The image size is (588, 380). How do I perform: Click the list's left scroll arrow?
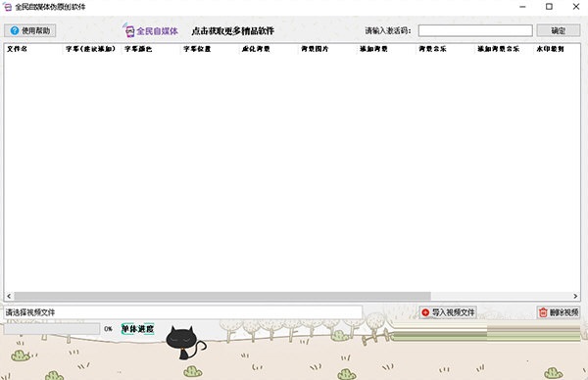(9, 296)
